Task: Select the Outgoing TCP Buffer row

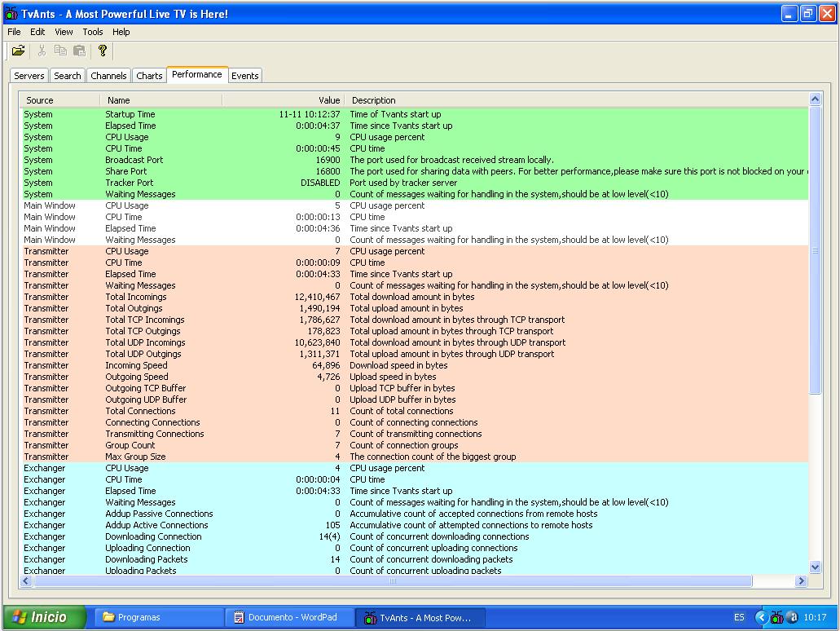Action: coord(414,388)
